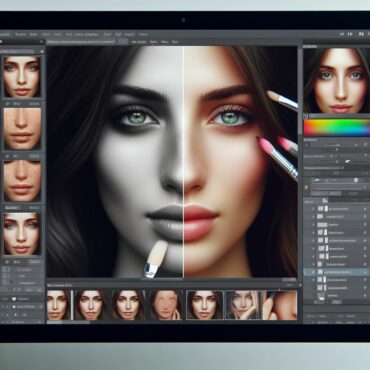Open the filmstrip photo of woman holding her face

244,305
